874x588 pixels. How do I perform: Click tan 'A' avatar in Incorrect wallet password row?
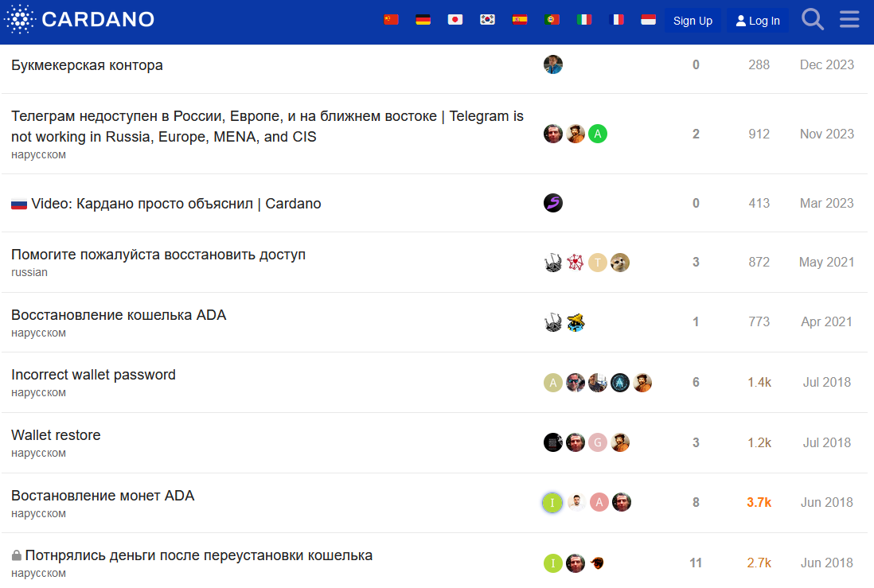(553, 383)
